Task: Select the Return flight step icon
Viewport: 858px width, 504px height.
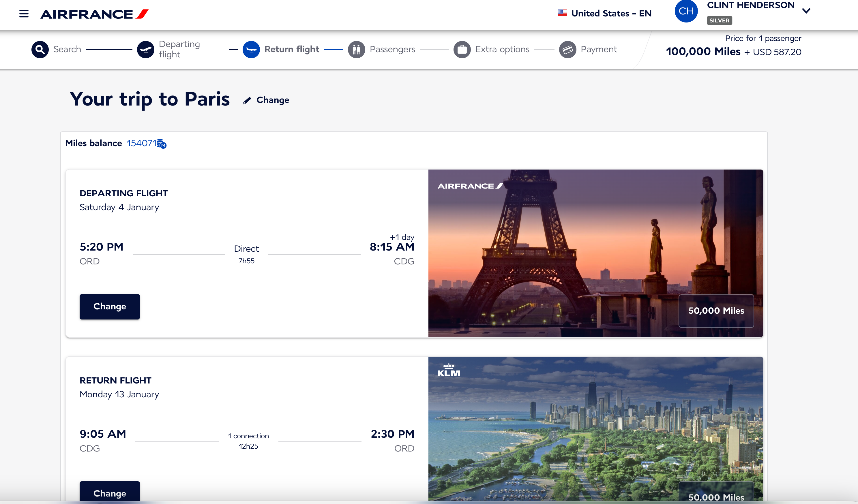Action: point(252,49)
